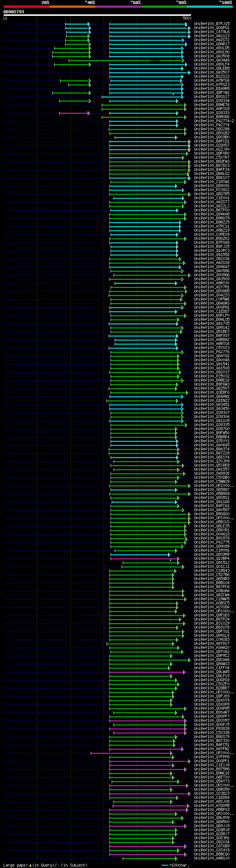Click the white query scale bar
The image size is (236, 868).
(x=97, y=15)
